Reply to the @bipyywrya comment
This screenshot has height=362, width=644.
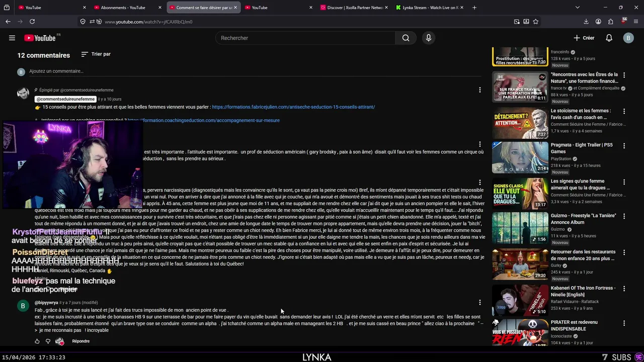(80, 341)
